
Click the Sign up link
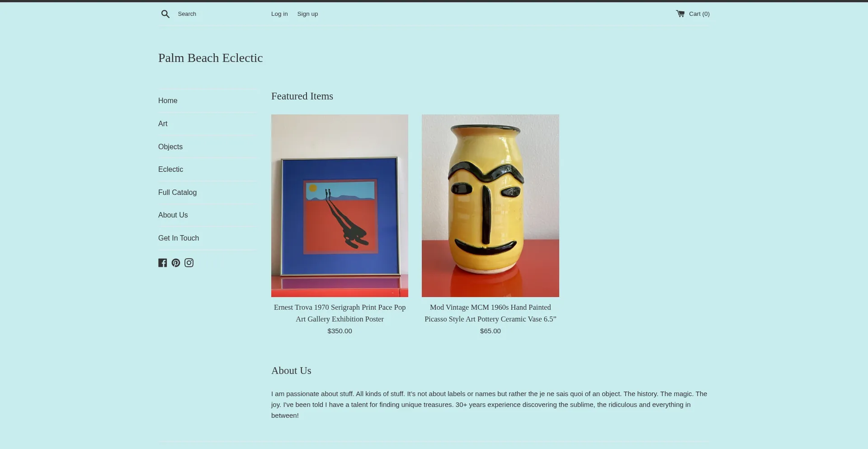[x=307, y=14]
